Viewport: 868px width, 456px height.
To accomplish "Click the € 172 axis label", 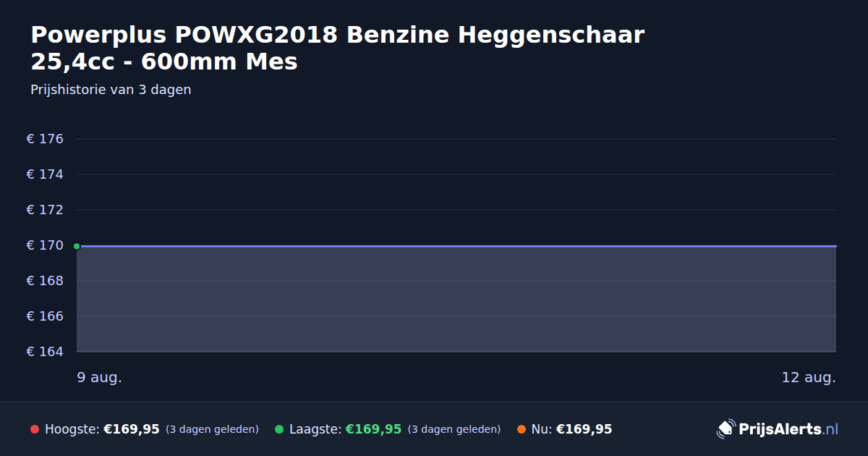I will tap(45, 210).
